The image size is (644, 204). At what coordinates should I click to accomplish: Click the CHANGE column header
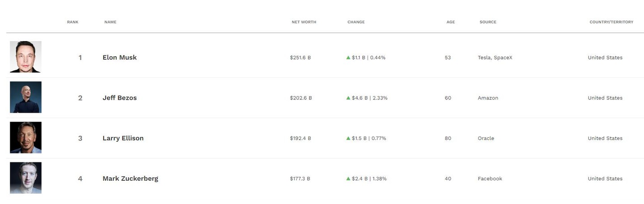tap(356, 22)
